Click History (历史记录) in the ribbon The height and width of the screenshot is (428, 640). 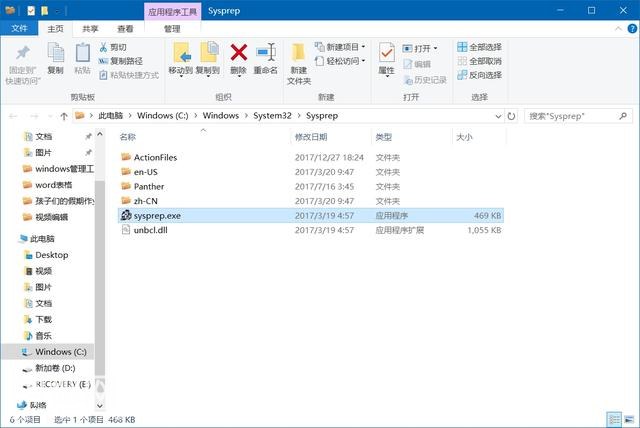[x=425, y=80]
